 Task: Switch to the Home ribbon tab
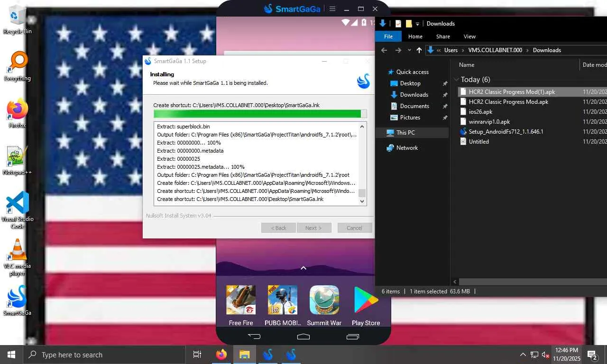[x=415, y=36]
